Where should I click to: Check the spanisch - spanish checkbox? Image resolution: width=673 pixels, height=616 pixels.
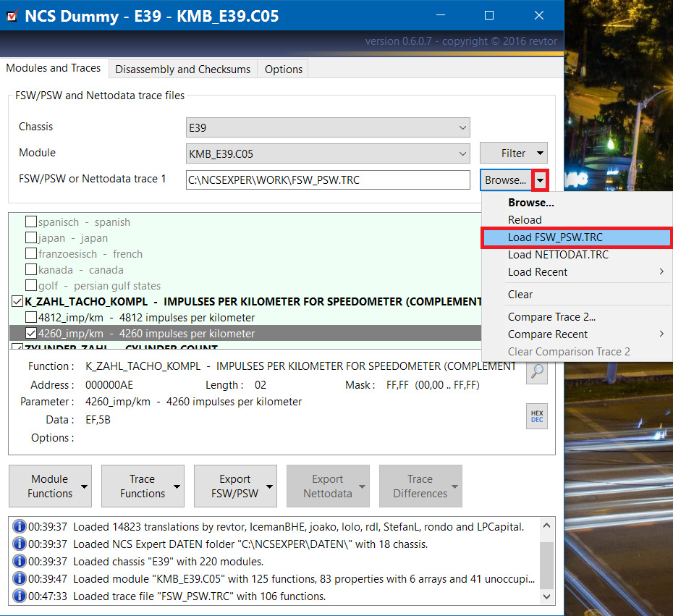point(31,222)
